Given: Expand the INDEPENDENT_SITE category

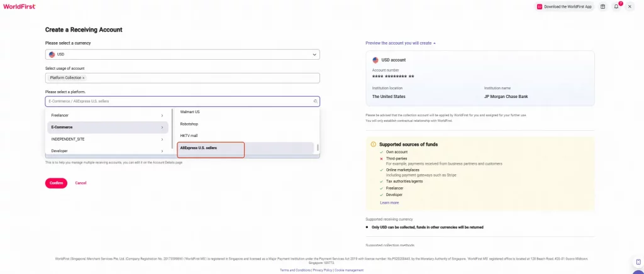Looking at the screenshot, I should coord(108,140).
